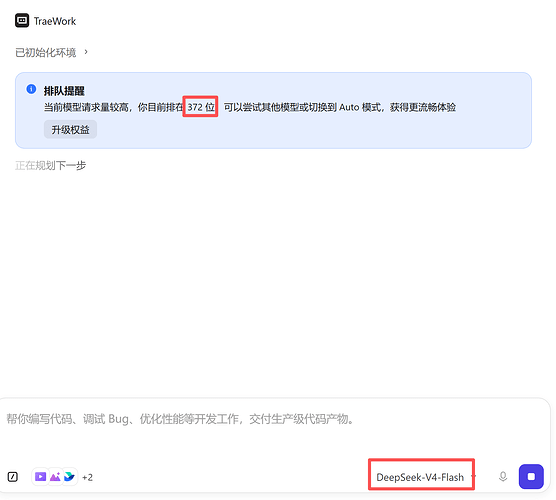Click the TraeWork name label

click(x=55, y=21)
